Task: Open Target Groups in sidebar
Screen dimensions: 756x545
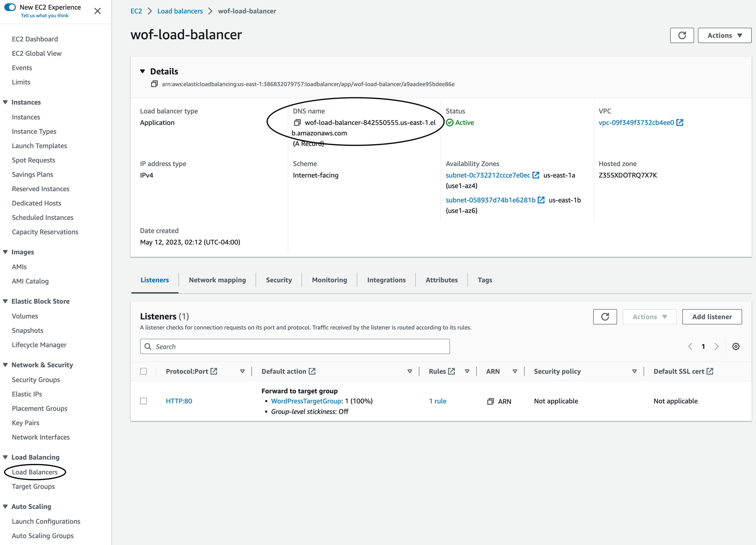Action: [33, 486]
